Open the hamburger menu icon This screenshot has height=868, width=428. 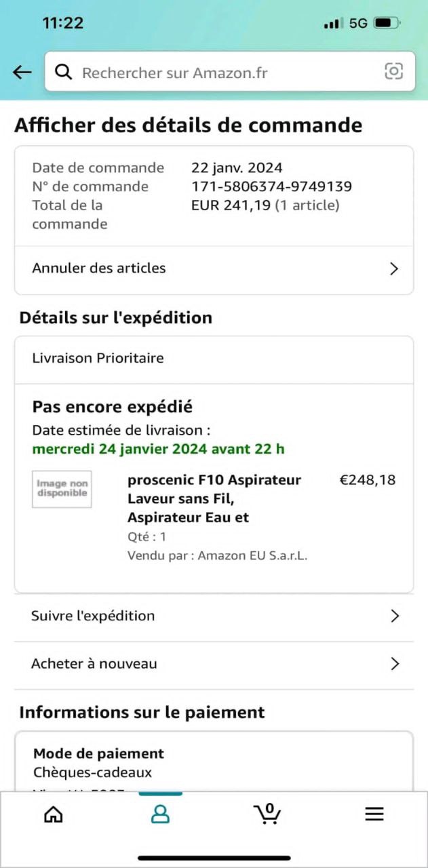click(x=374, y=814)
